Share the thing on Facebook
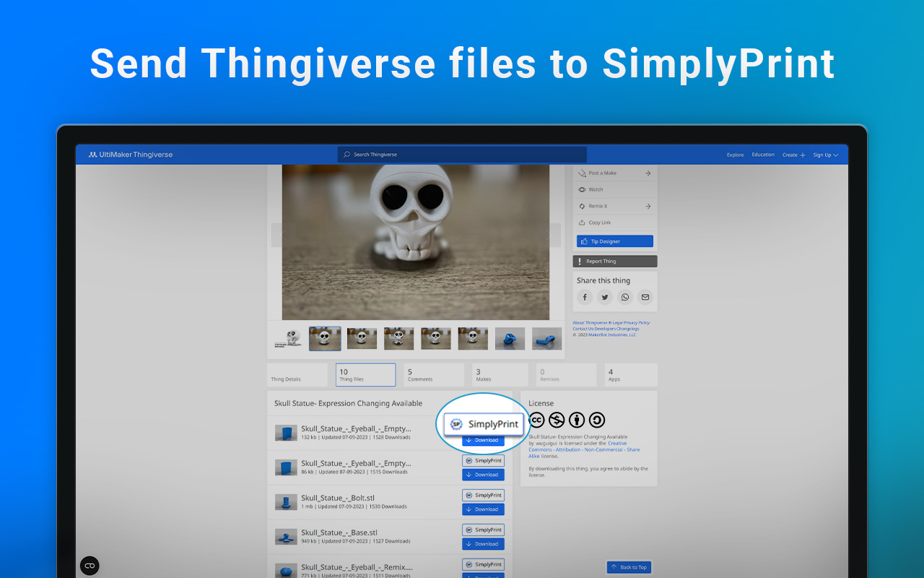 [x=584, y=297]
